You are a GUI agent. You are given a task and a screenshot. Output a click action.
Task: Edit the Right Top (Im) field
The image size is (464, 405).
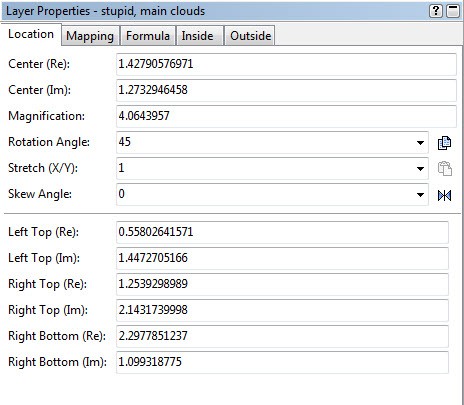click(282, 310)
